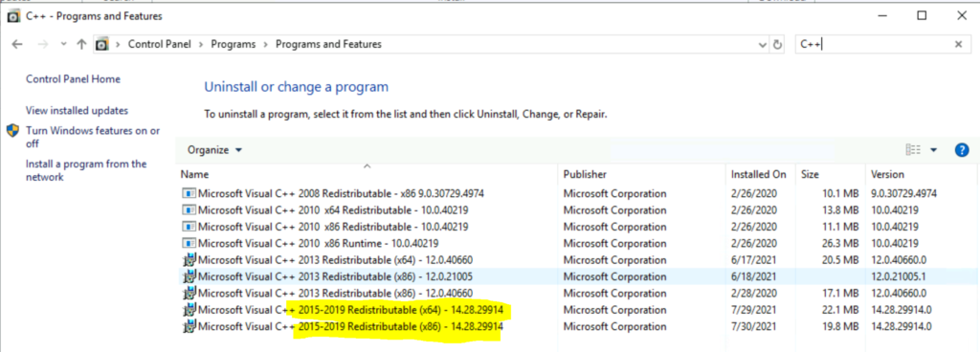Image resolution: width=980 pixels, height=352 pixels.
Task: Select Visual C++ 2010 x86 Runtime row
Action: [x=578, y=243]
